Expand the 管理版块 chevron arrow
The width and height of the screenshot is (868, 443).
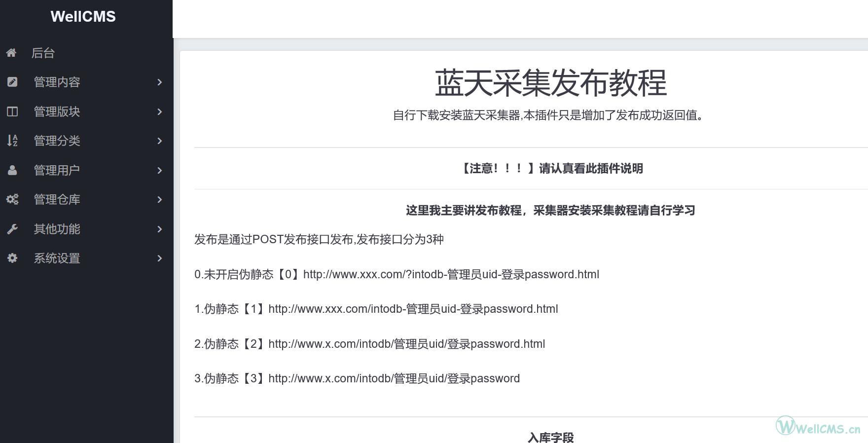[159, 111]
